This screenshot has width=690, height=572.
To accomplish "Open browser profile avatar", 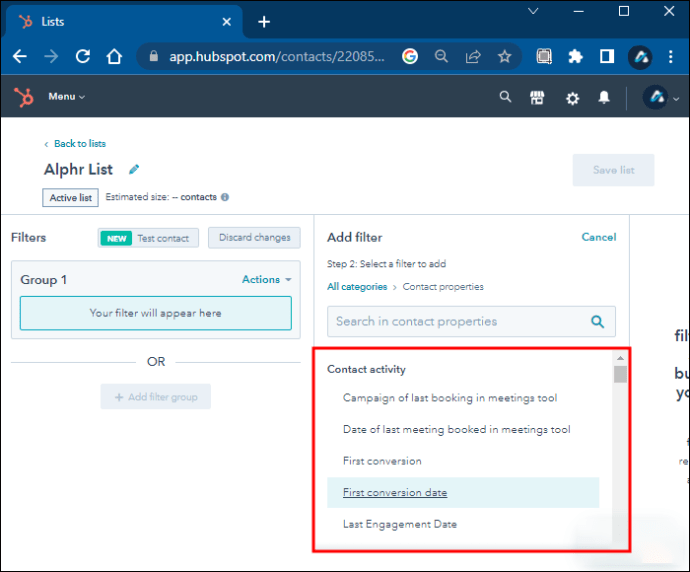I will 640,57.
